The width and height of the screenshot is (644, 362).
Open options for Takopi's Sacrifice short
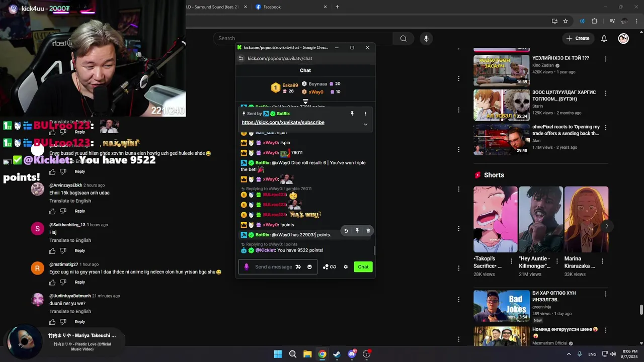click(x=512, y=261)
